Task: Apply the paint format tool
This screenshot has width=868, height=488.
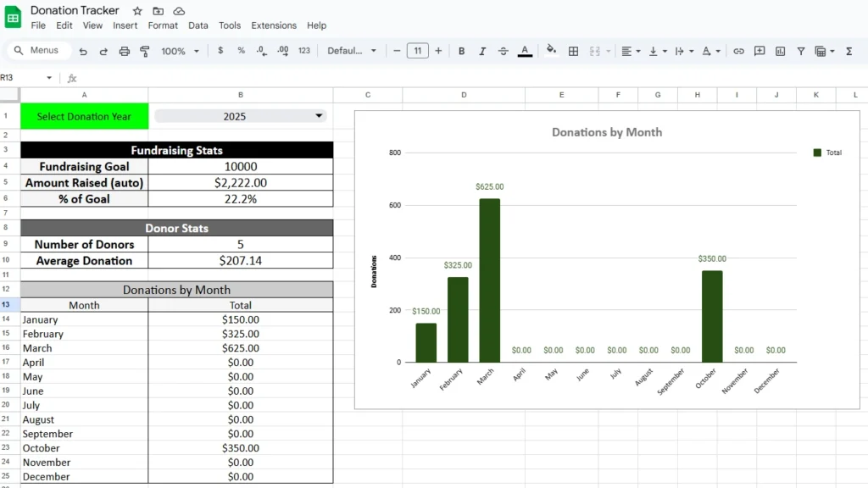Action: (x=144, y=51)
